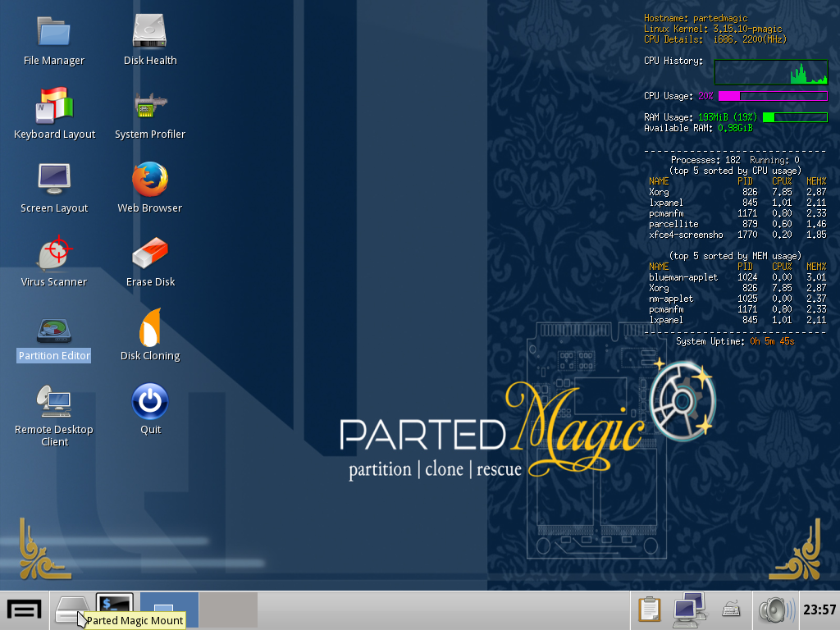This screenshot has height=630, width=840.
Task: Click the small keyboard-style tray icon
Action: click(x=731, y=609)
